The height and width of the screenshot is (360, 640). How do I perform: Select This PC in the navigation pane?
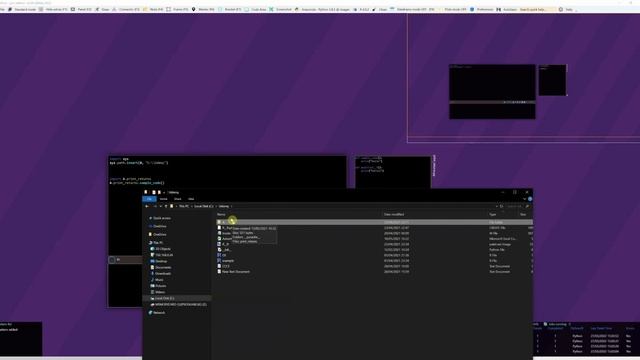tap(156, 242)
